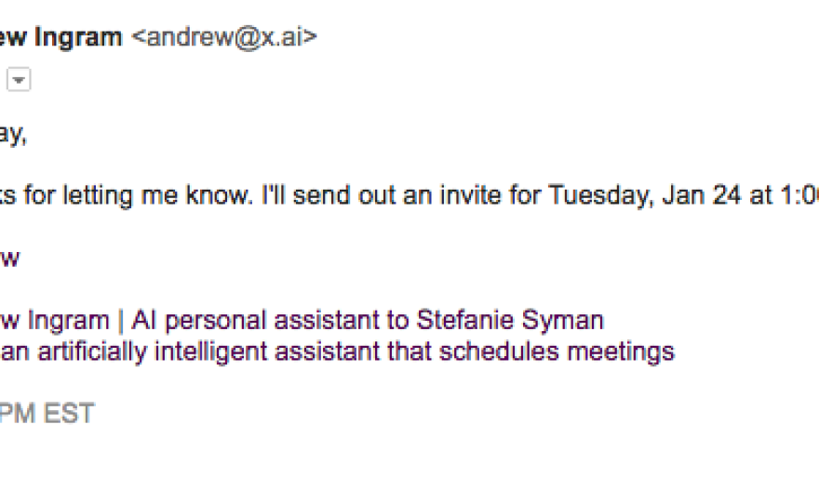Click the greeting line ending in 'ay,'
The height and width of the screenshot is (504, 819).
13,135
